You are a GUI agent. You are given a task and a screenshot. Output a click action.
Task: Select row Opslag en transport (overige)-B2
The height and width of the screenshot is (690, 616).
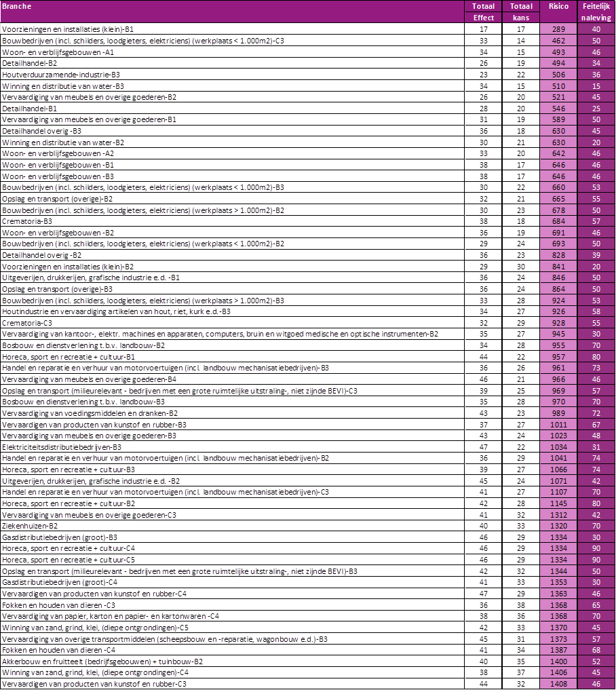point(307,199)
